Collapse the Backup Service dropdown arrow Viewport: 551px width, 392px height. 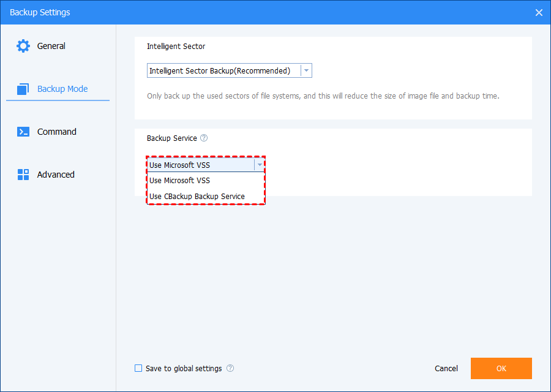click(260, 165)
